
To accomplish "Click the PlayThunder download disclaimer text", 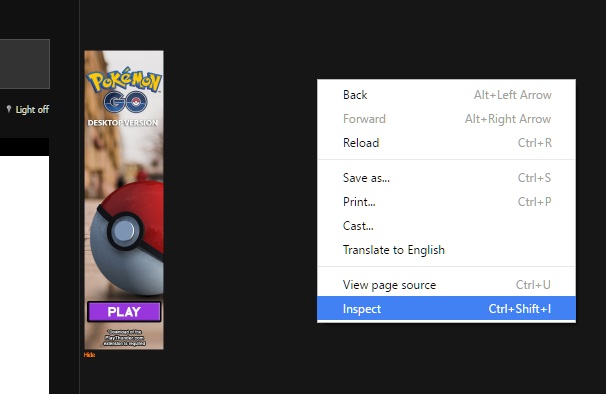I will pyautogui.click(x=124, y=338).
